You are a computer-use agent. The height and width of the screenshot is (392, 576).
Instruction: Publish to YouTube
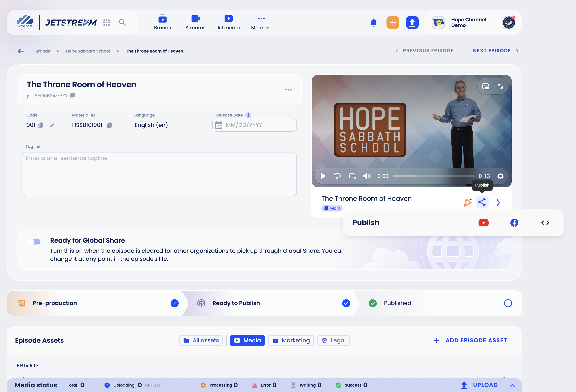point(483,223)
